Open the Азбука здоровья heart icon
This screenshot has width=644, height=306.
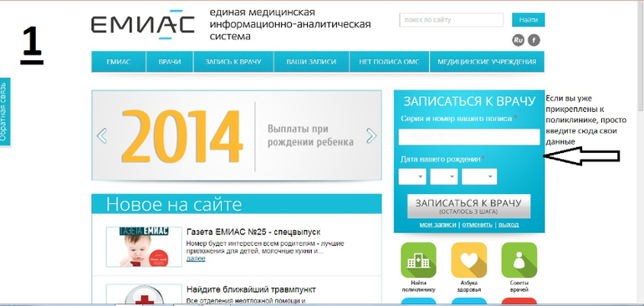coord(468,260)
